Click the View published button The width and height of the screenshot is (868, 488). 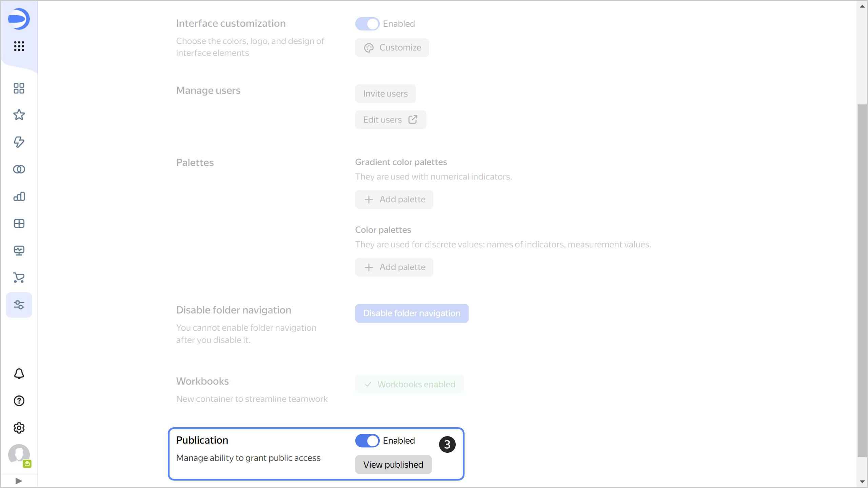(393, 465)
